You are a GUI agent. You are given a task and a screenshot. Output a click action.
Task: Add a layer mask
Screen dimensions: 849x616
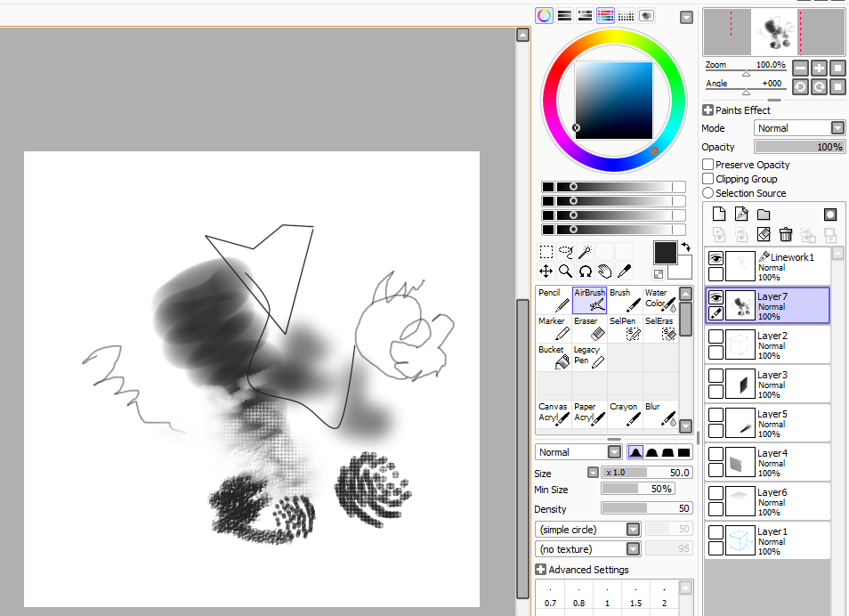pyautogui.click(x=830, y=215)
